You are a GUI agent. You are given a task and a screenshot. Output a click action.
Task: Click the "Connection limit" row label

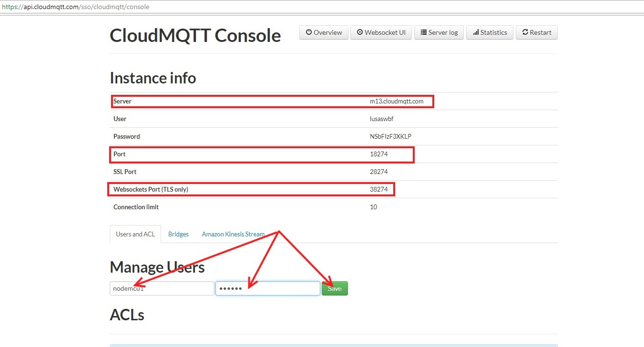tap(136, 207)
